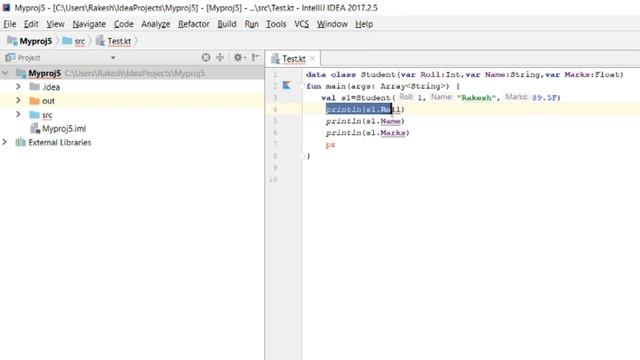The width and height of the screenshot is (640, 360).
Task: Open the VCS menu
Action: coord(302,24)
